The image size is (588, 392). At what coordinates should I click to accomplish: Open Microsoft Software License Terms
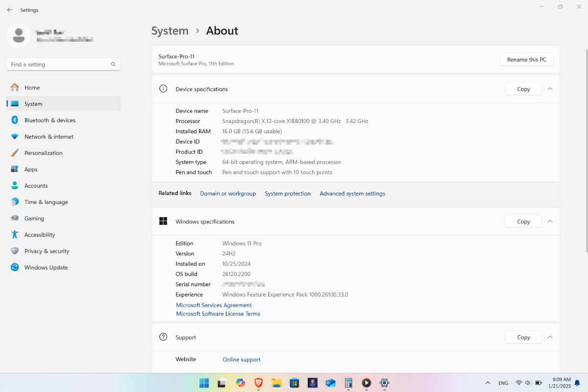tap(218, 314)
